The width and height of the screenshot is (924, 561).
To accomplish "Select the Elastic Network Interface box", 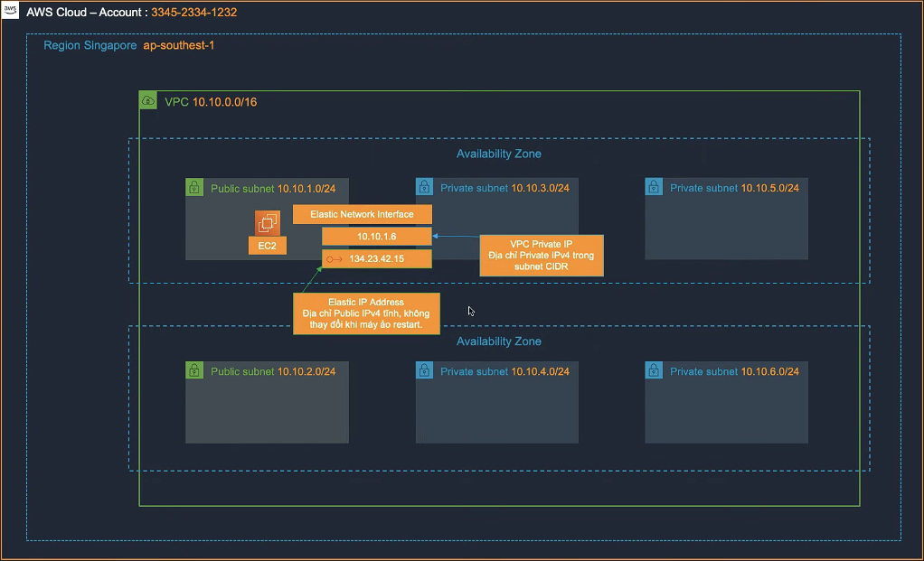I will 363,214.
